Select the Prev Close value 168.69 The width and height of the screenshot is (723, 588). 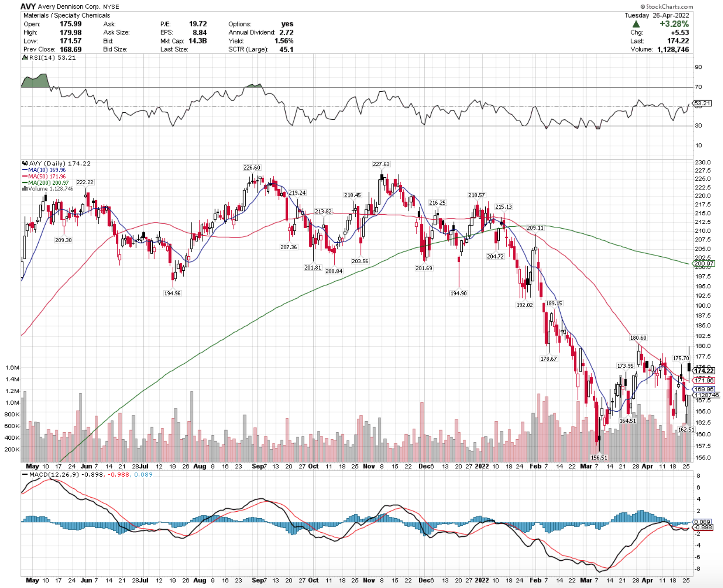71,49
